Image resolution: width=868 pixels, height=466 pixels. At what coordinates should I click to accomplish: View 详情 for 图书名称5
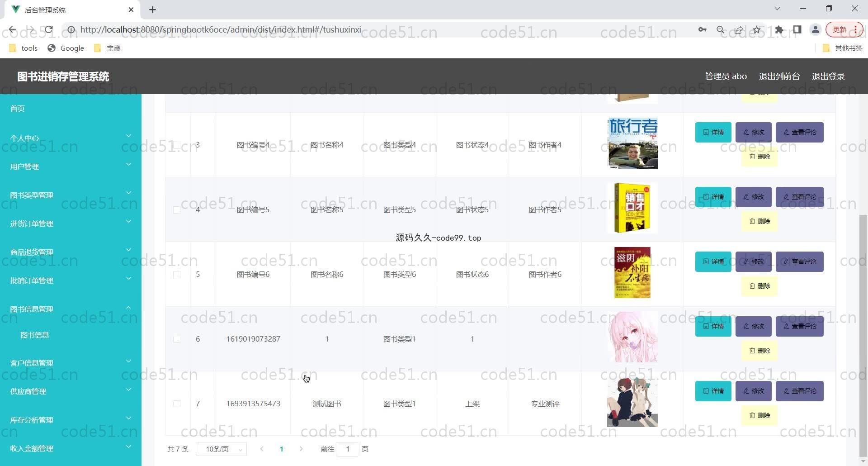[713, 197]
